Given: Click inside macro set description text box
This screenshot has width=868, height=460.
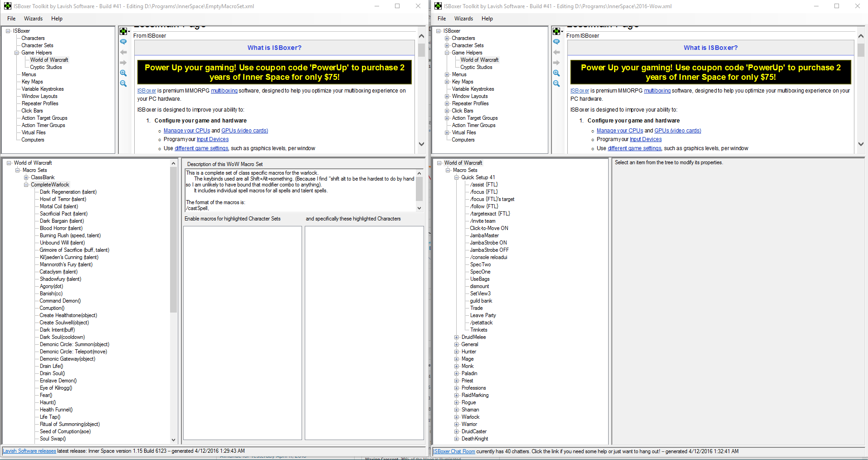Looking at the screenshot, I should pyautogui.click(x=300, y=191).
